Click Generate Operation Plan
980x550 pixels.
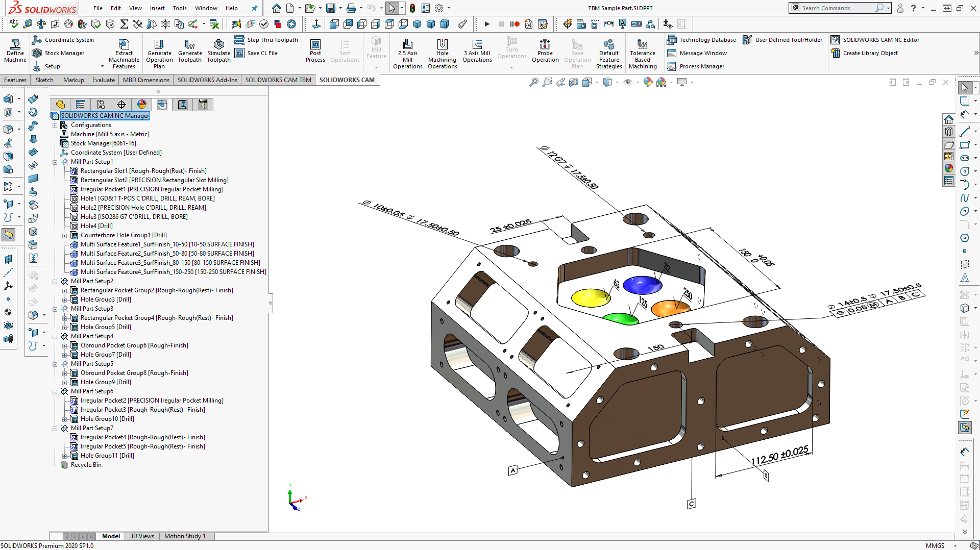159,54
